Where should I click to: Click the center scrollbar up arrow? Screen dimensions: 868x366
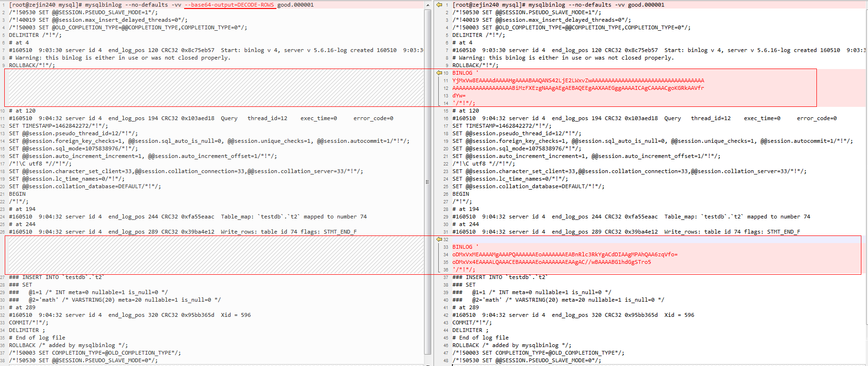[428, 5]
